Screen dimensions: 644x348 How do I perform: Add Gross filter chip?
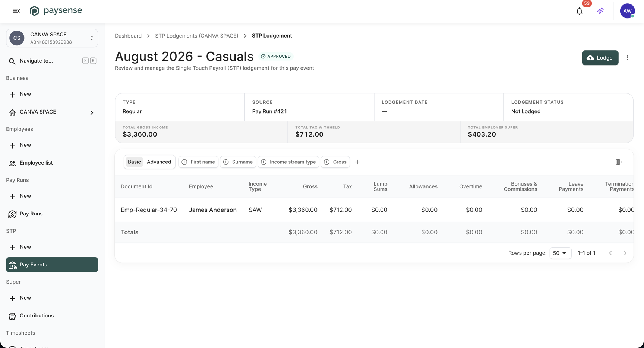click(335, 162)
